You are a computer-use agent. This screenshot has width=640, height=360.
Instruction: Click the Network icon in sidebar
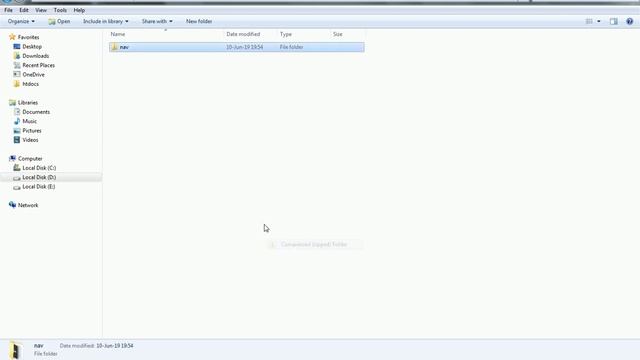pyautogui.click(x=12, y=205)
